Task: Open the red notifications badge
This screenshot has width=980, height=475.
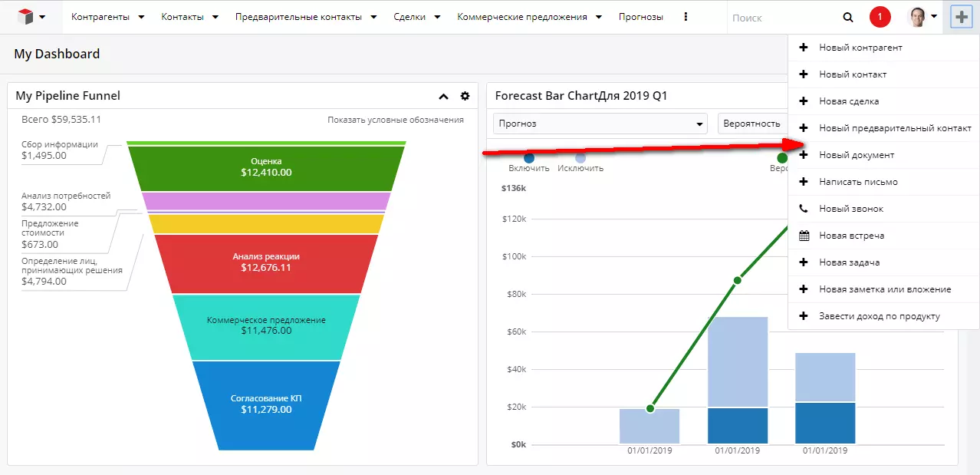Action: (x=880, y=16)
